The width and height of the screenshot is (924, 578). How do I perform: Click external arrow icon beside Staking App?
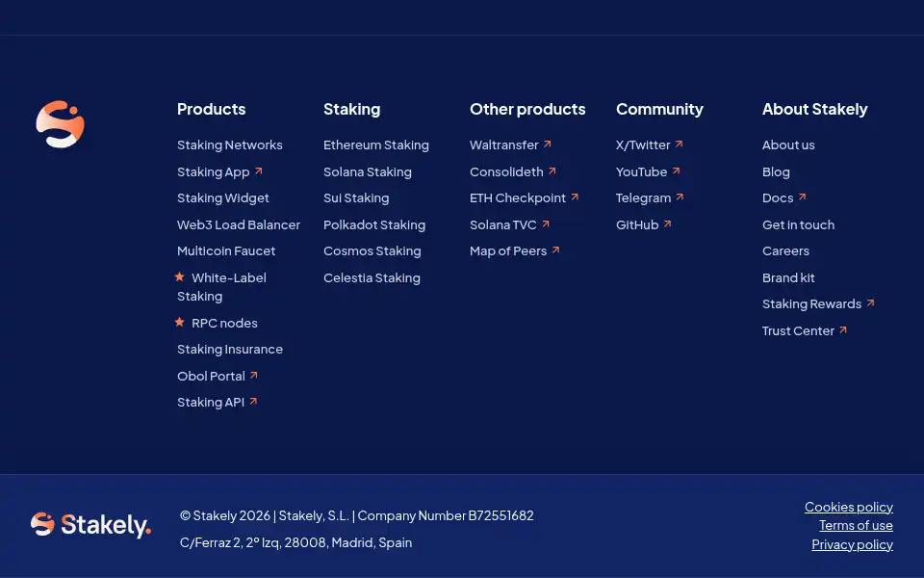tap(258, 171)
